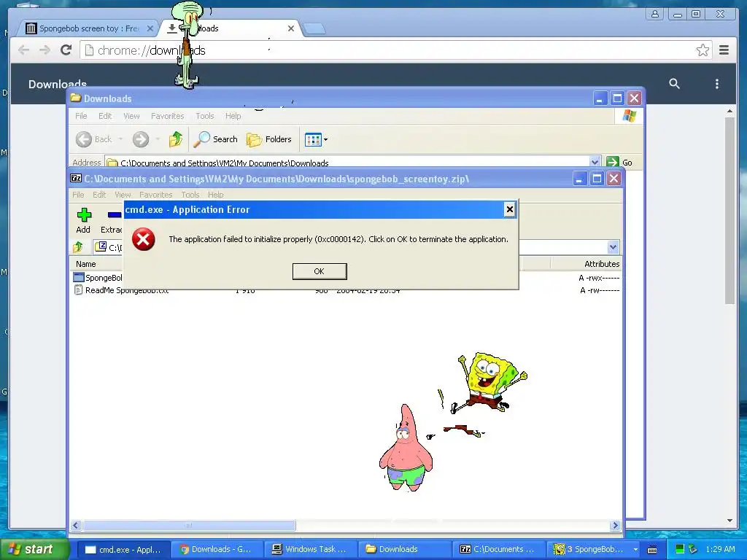Close the Downloads Chrome tab
This screenshot has height=560, width=747.
(290, 28)
